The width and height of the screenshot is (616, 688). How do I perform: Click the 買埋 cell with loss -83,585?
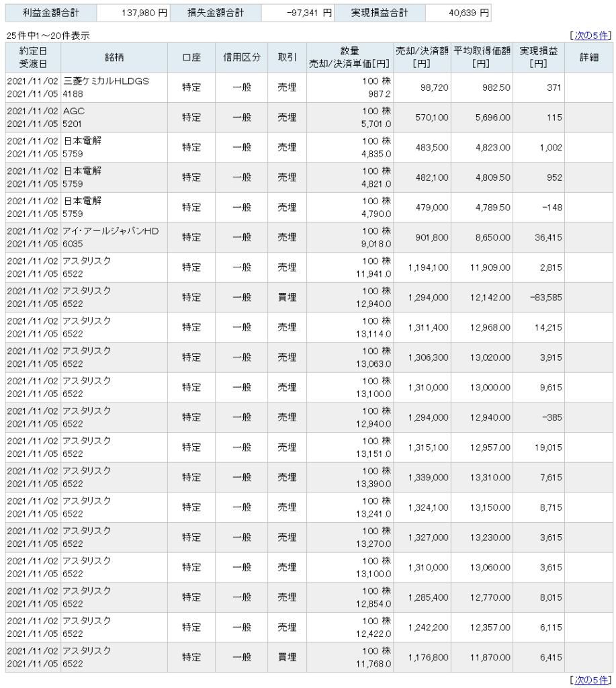tap(287, 298)
